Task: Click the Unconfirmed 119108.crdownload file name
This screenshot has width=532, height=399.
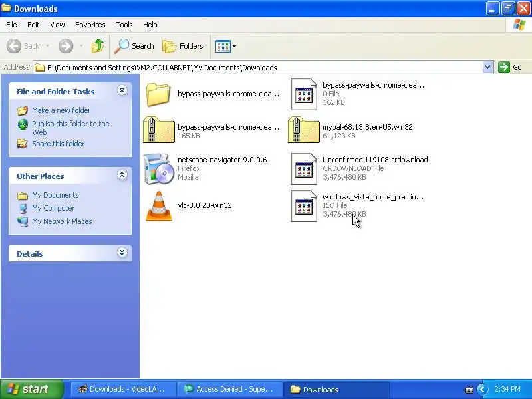Action: coord(375,160)
